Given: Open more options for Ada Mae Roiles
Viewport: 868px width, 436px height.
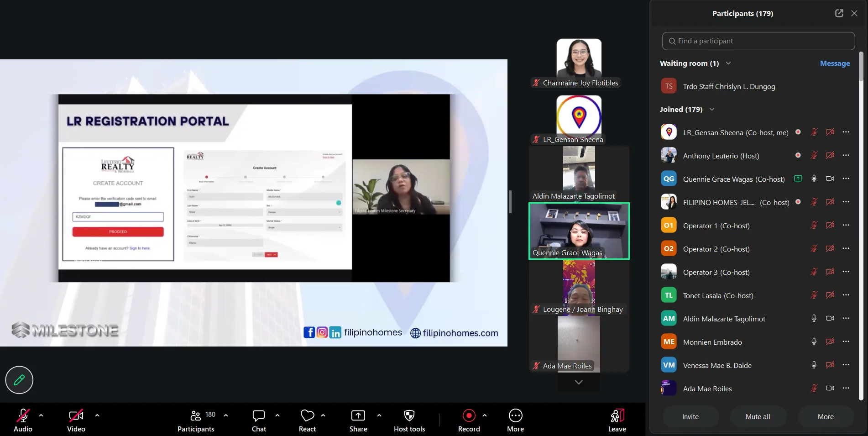Looking at the screenshot, I should pos(846,388).
